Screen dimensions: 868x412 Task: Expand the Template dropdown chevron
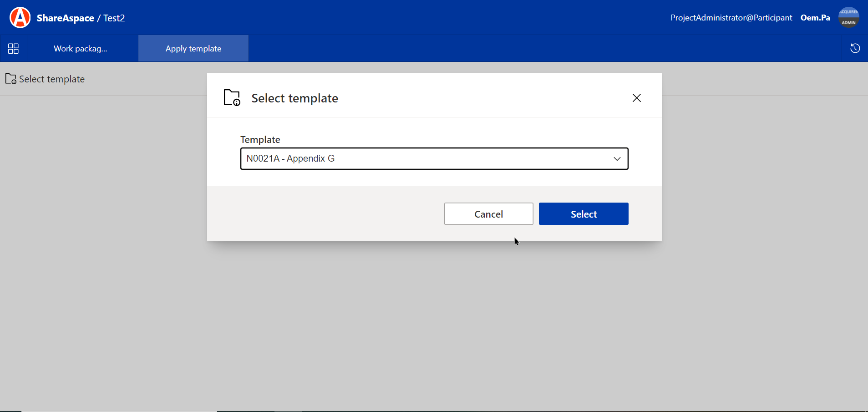click(617, 159)
